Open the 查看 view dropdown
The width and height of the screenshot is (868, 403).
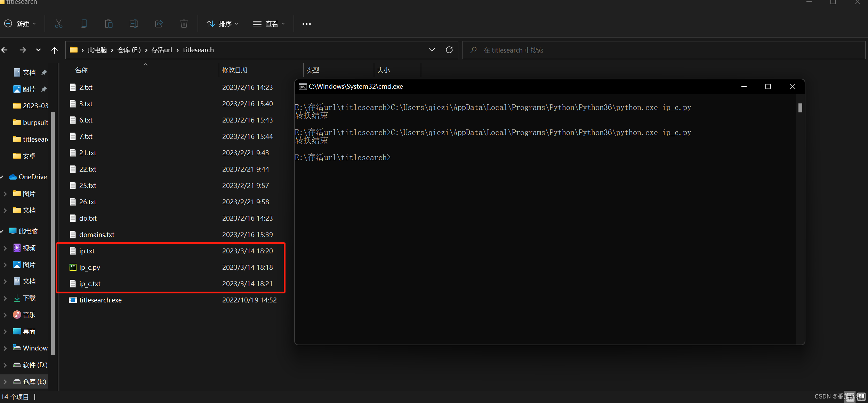[x=269, y=24]
